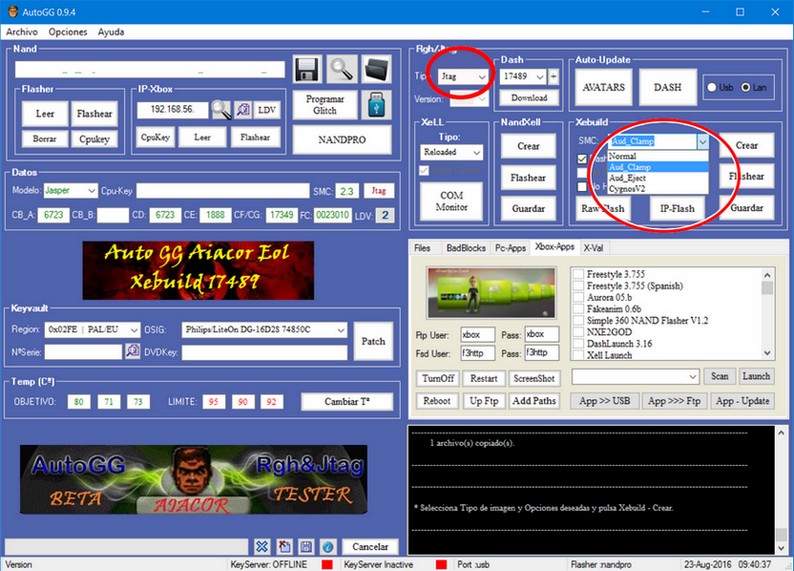The height and width of the screenshot is (571, 794).
Task: Click the COM Monitor button
Action: pos(451,201)
